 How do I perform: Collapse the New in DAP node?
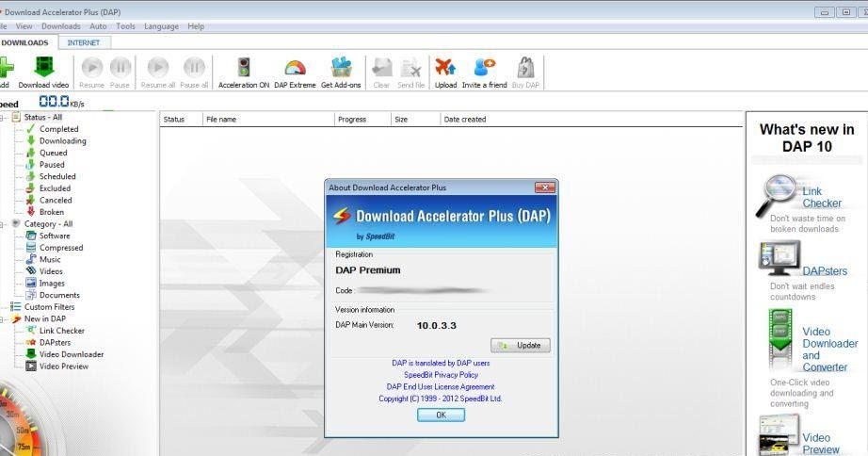pos(2,319)
